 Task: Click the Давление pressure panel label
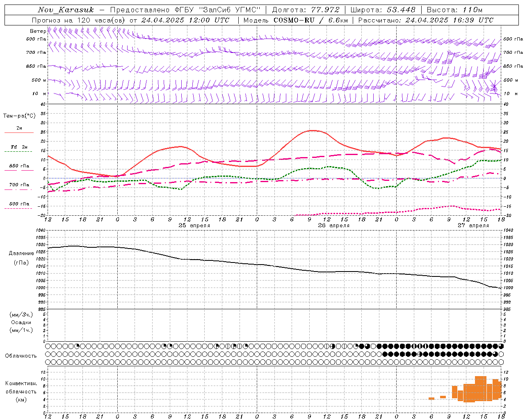[x=21, y=253]
